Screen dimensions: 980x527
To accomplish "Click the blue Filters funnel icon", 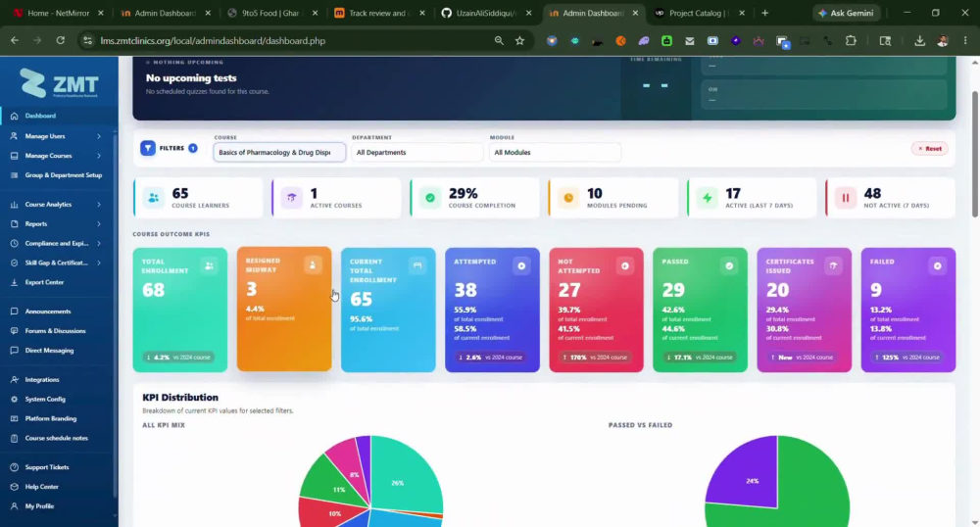I will [x=148, y=148].
